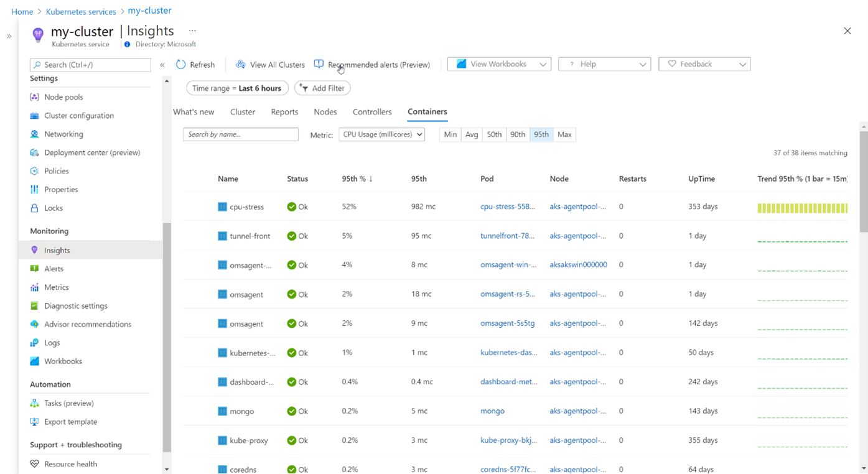Switch aggregation to 50th percentile
Viewport: 868px width, 474px height.
[x=494, y=135]
